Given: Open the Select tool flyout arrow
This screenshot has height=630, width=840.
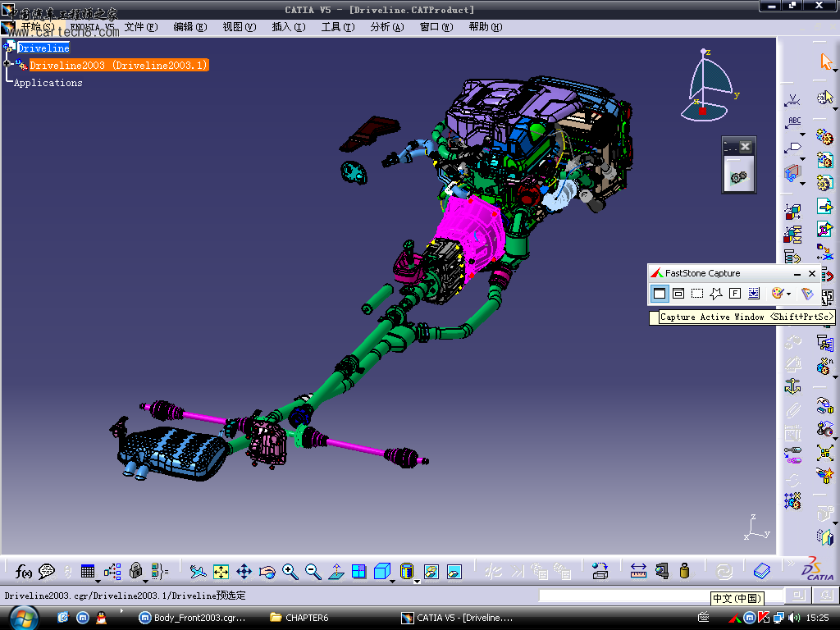Looking at the screenshot, I should pos(835,70).
